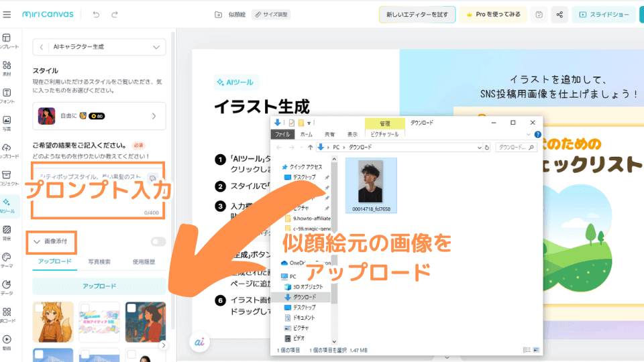
Task: Select クイック アクセス in Explorer tree
Action: pos(306,167)
